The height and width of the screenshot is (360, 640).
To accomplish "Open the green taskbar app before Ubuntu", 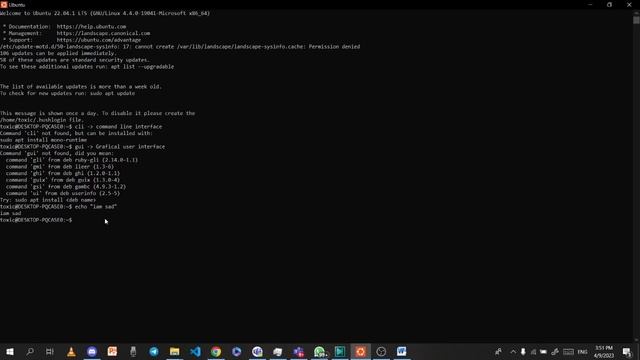I will coord(340,351).
